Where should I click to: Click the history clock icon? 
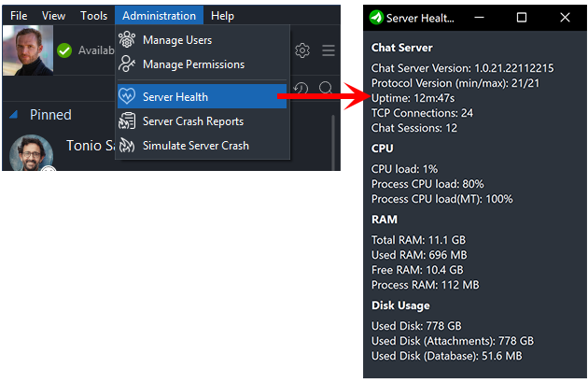point(301,89)
